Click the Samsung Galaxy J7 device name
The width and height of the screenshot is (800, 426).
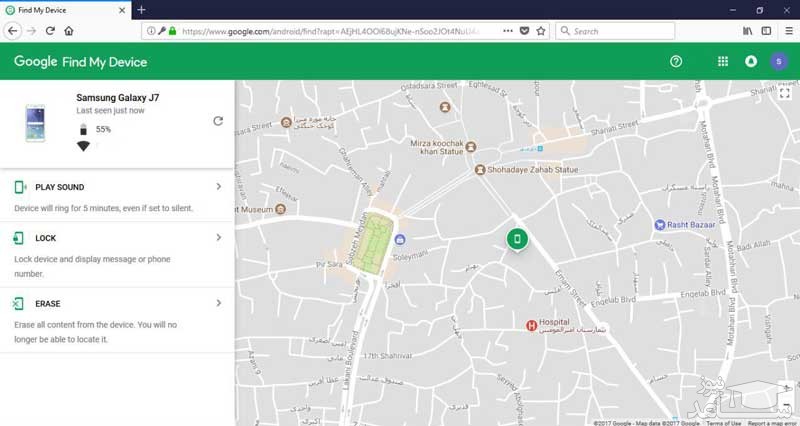tap(118, 97)
